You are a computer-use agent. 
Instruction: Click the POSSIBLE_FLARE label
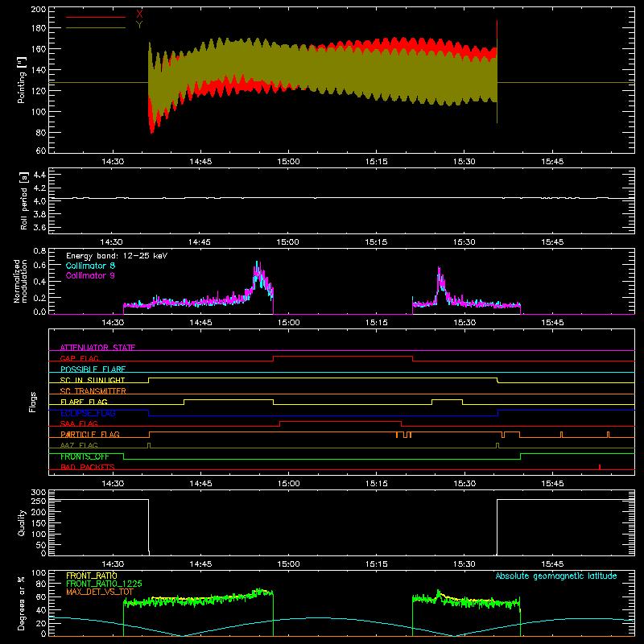tap(93, 369)
